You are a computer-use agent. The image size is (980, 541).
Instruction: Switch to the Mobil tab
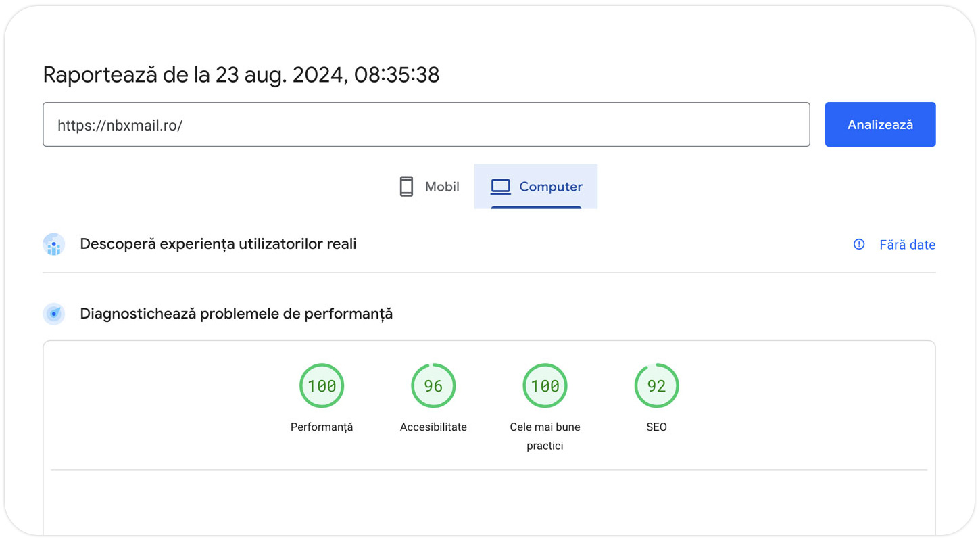[428, 187]
